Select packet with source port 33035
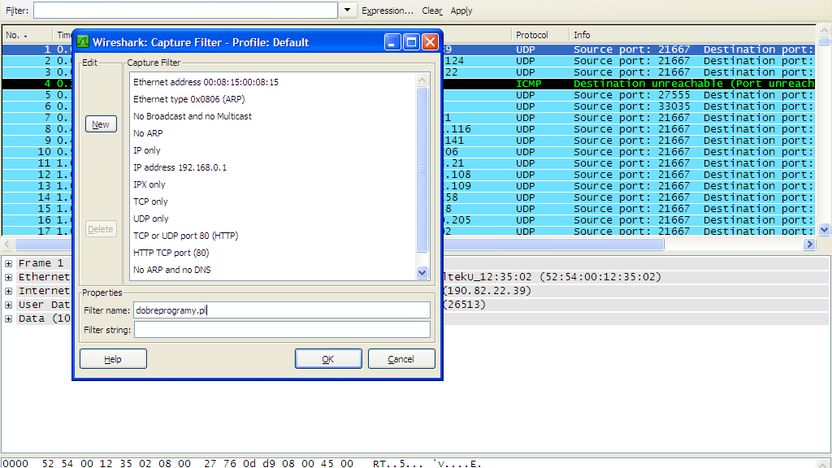Viewport: 832px width, 468px height. point(628,106)
